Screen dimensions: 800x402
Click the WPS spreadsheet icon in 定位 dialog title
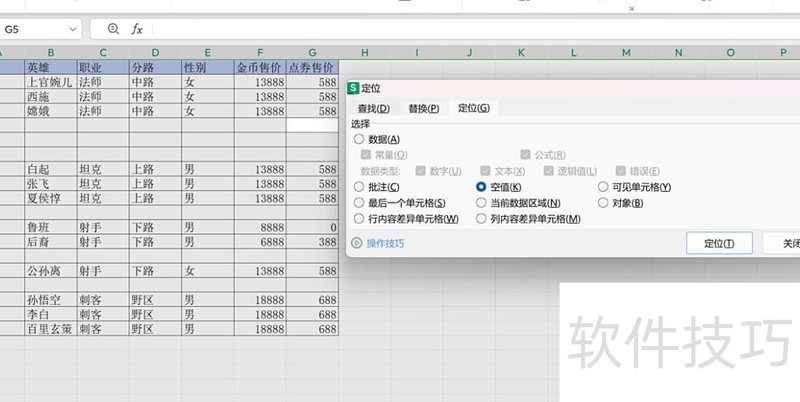coord(353,88)
